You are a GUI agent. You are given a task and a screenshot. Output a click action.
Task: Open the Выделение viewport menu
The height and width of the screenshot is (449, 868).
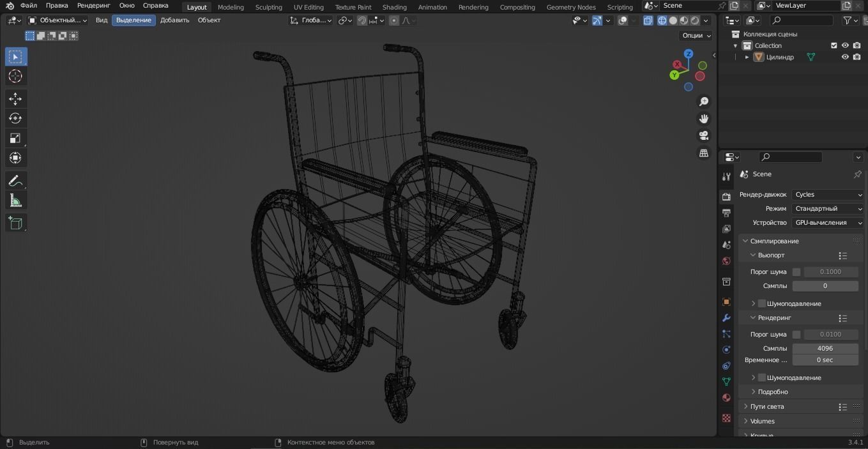point(133,20)
